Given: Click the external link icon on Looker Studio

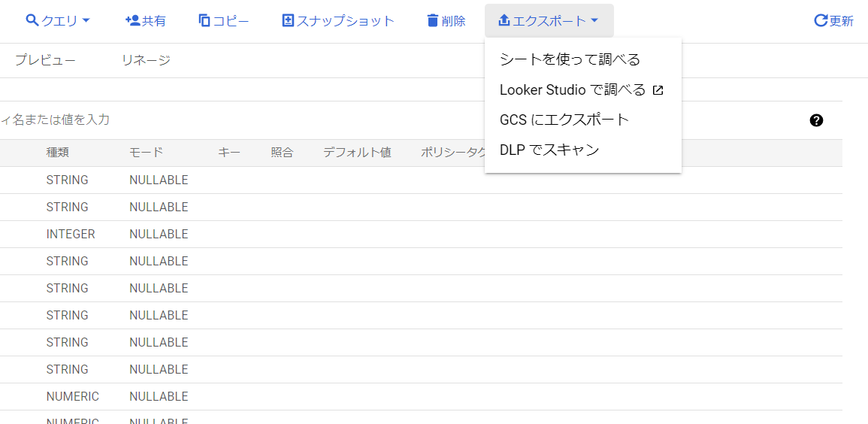Looking at the screenshot, I should pyautogui.click(x=658, y=90).
